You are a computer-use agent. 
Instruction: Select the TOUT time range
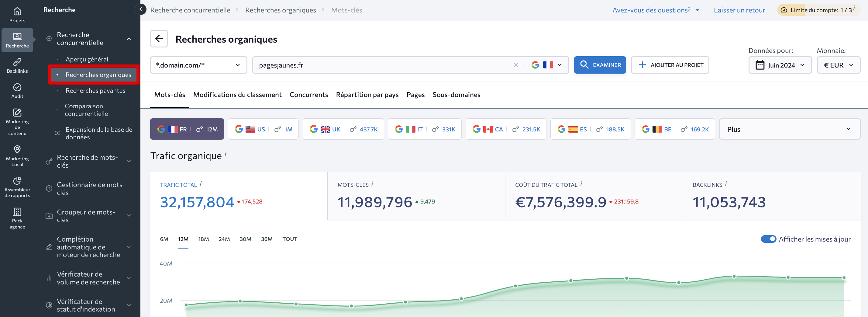tap(289, 239)
